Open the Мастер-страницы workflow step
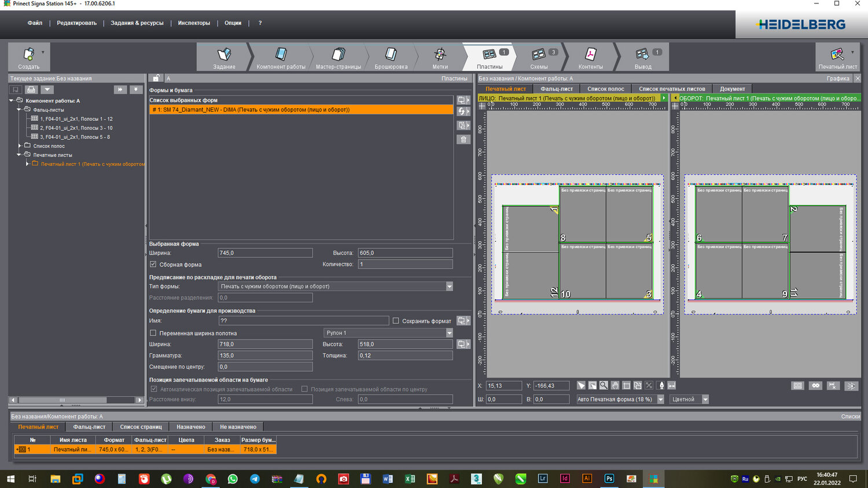 pos(339,58)
